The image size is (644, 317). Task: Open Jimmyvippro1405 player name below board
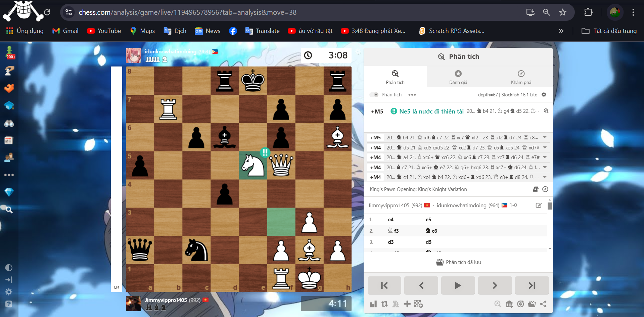[166, 300]
